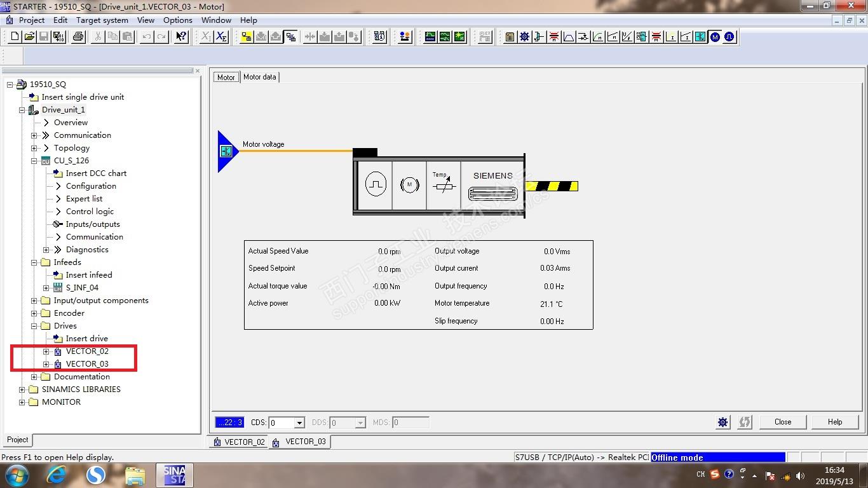The image size is (868, 488).
Task: Click the Close button in the motor panel
Action: click(x=783, y=422)
